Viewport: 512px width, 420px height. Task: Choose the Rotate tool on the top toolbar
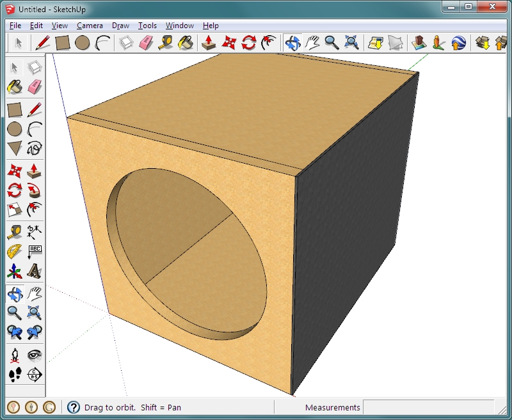pyautogui.click(x=249, y=43)
